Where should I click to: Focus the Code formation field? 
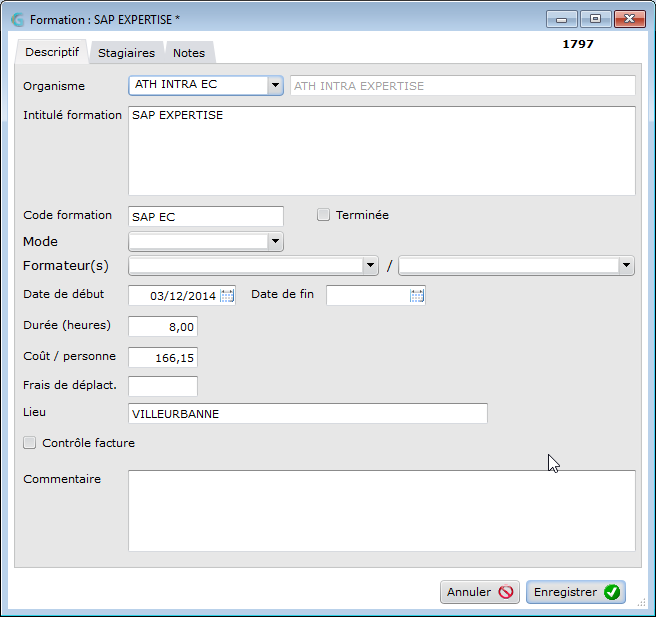point(206,217)
